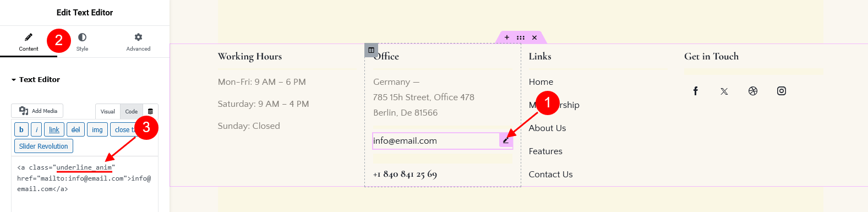Delete the section with X icon

coord(534,37)
